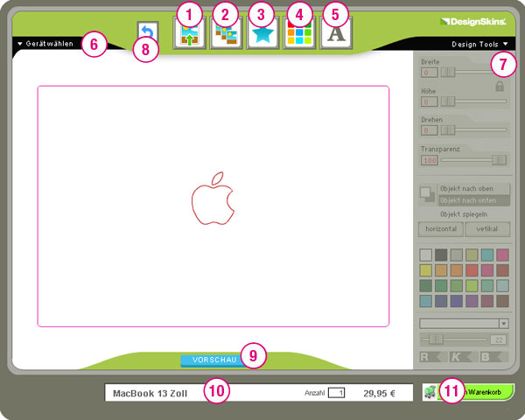This screenshot has width=525, height=420.
Task: Toggle the K italic text style
Action: point(461,357)
